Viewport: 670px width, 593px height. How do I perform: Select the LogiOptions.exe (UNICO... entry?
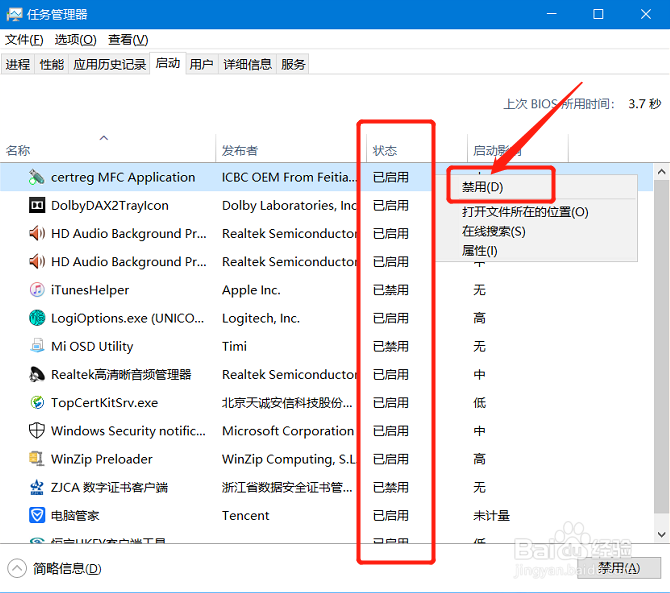pos(127,318)
